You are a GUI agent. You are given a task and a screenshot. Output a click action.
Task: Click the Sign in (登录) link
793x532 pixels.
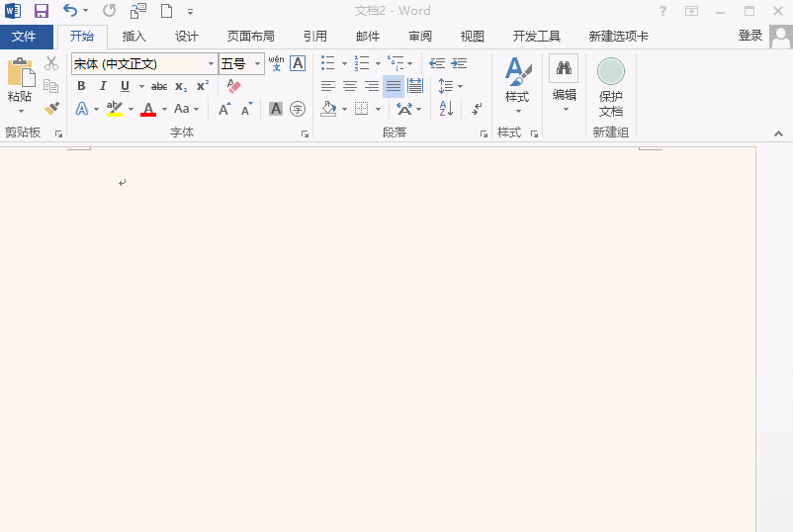coord(750,36)
